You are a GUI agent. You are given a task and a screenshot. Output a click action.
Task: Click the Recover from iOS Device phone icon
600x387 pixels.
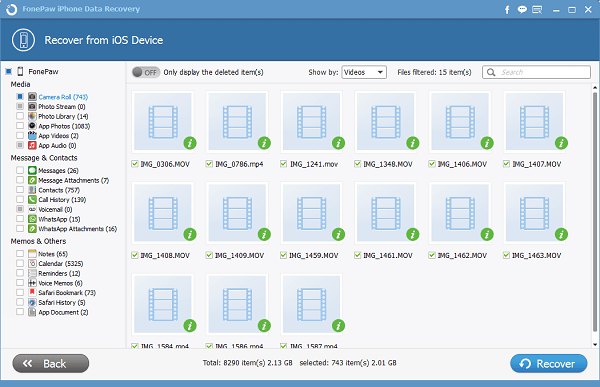click(x=23, y=40)
